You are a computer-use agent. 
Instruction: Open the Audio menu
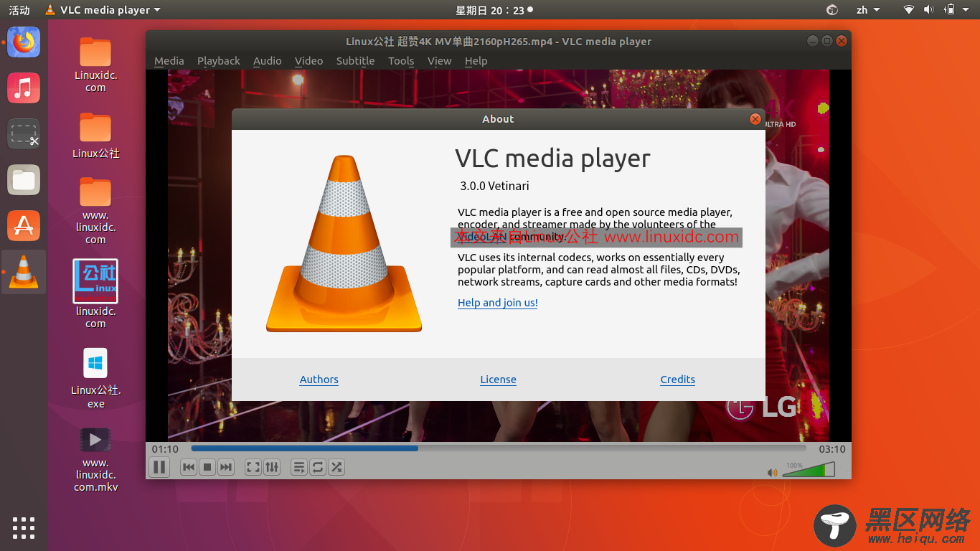(x=267, y=61)
